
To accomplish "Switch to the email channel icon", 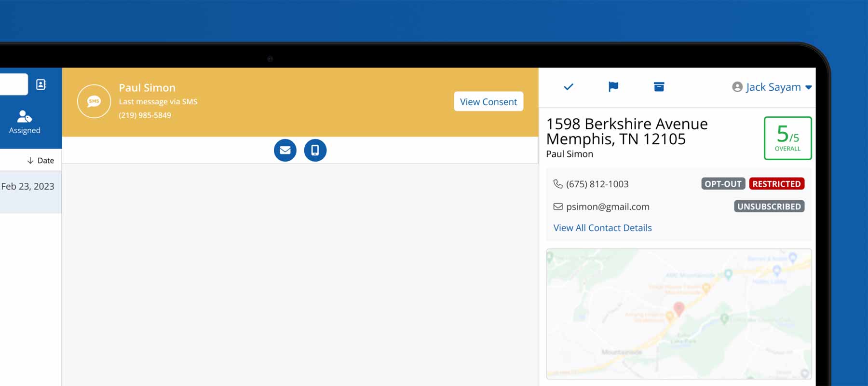I will point(285,150).
